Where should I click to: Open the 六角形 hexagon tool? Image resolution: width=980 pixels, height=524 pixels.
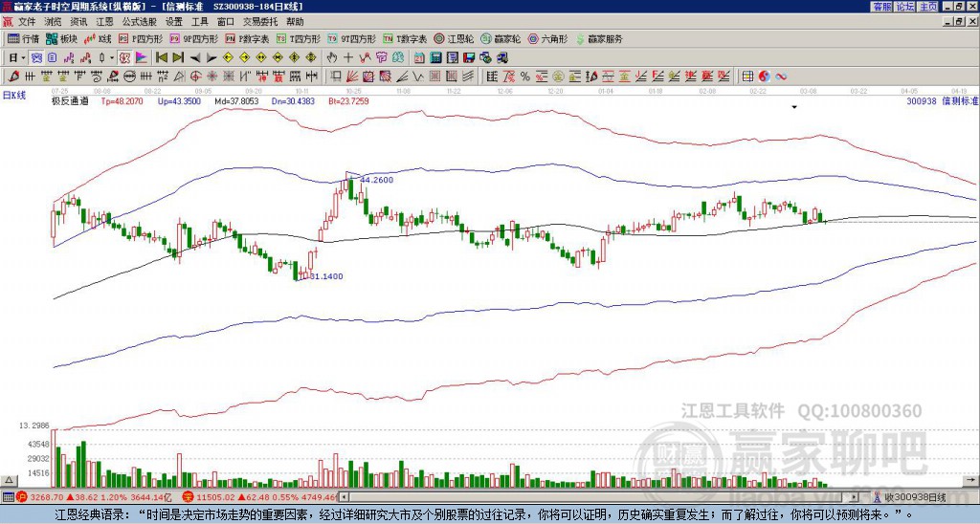pos(547,38)
